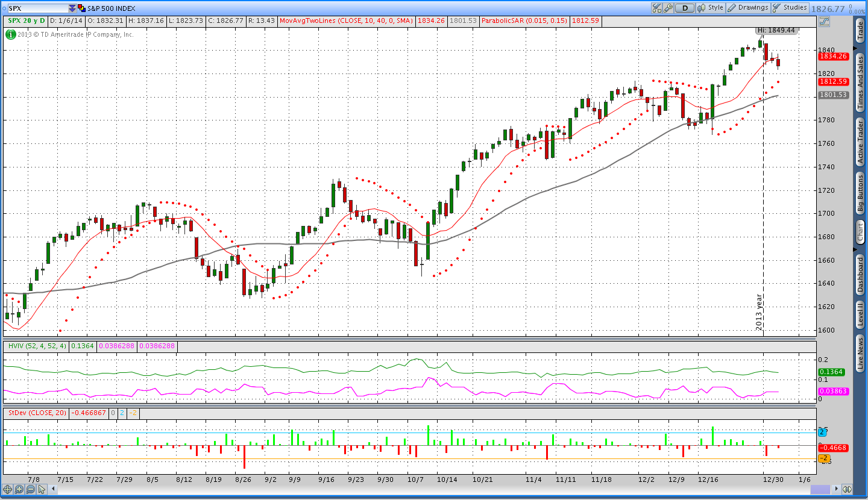
Task: Open the Live News side tab
Action: [860, 354]
